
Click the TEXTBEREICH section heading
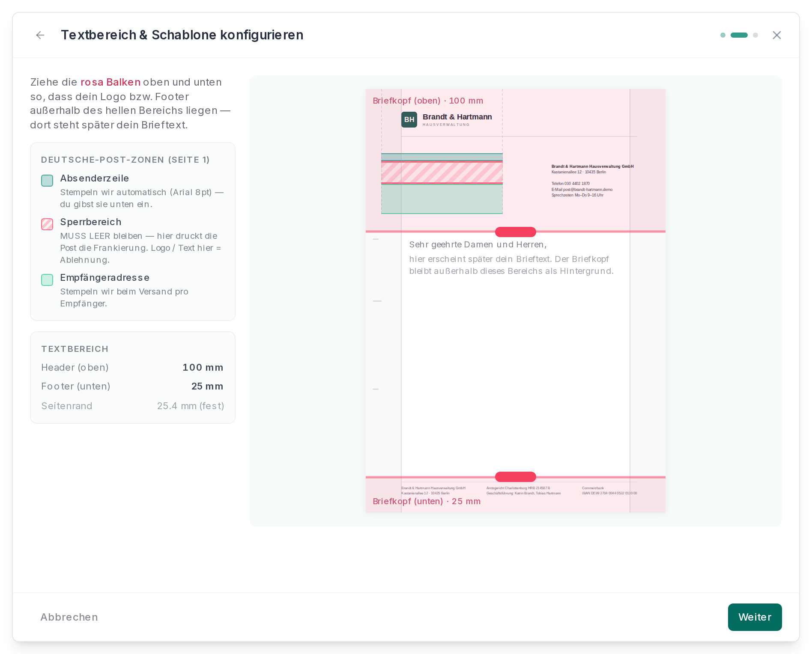(x=75, y=349)
